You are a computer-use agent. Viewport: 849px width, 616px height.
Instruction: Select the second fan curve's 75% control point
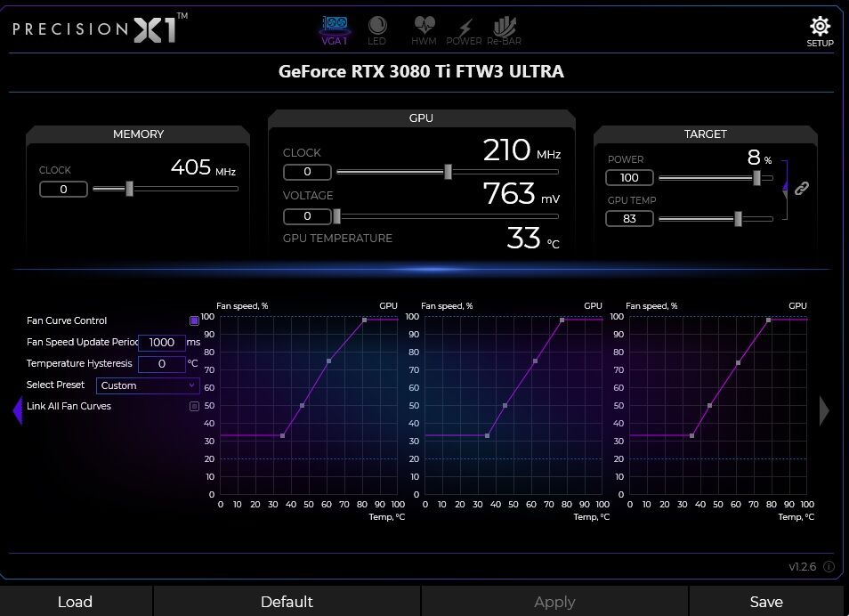535,361
